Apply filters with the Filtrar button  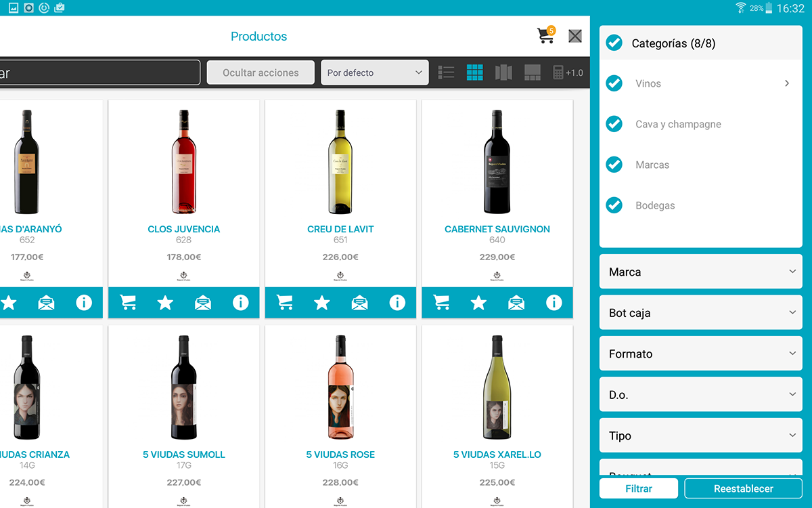[x=639, y=488]
